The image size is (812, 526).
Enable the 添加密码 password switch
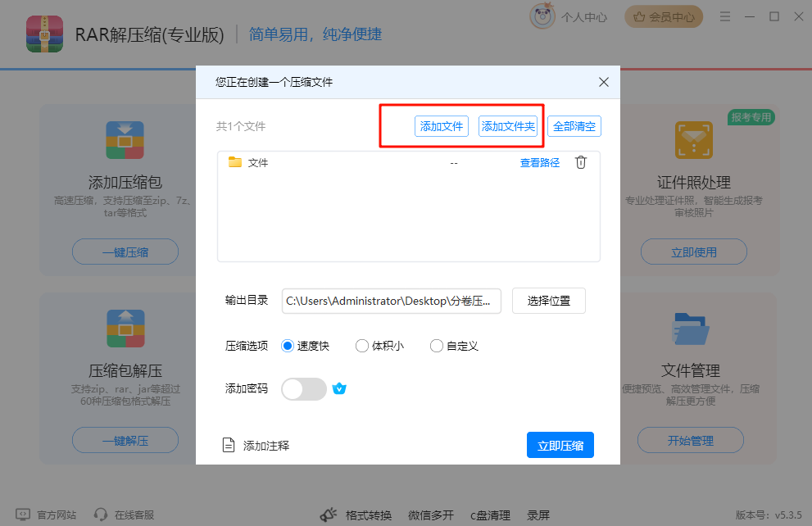(303, 388)
